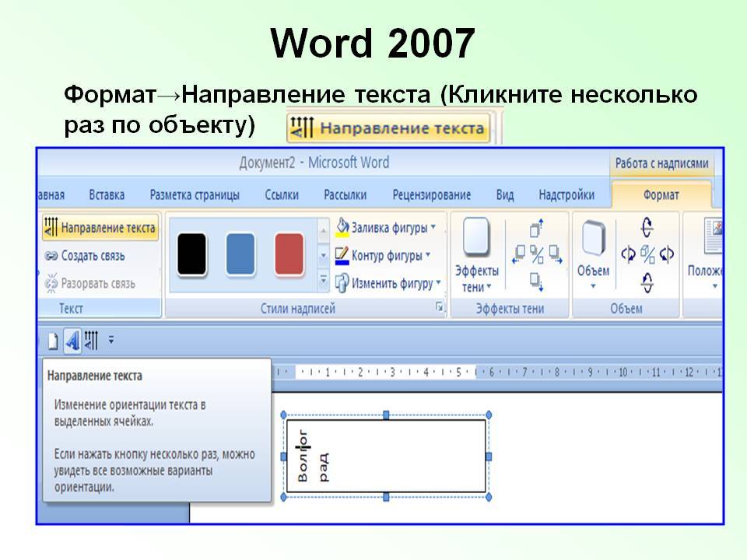747x560 pixels.
Task: Expand the full styles gallery
Action: click(x=323, y=280)
